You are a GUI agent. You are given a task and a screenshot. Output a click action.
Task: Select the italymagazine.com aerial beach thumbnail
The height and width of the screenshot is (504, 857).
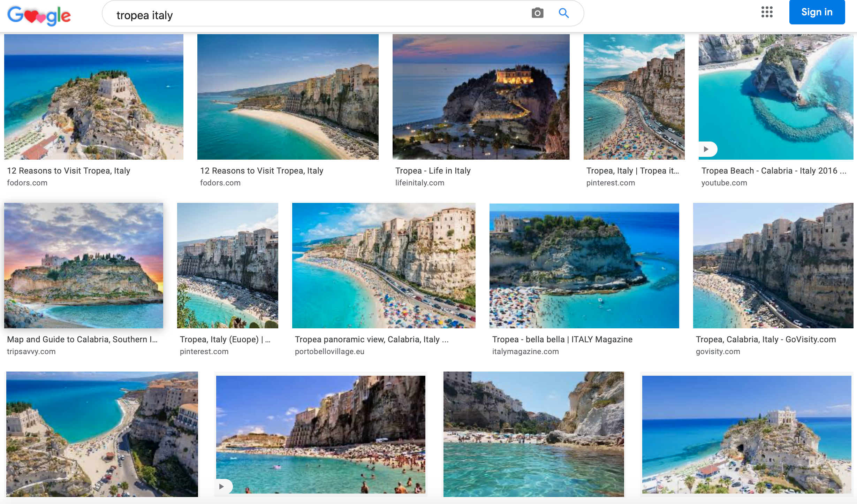[584, 266]
